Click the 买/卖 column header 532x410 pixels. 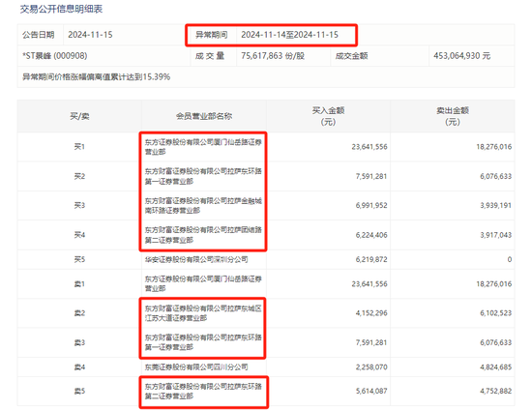click(79, 116)
